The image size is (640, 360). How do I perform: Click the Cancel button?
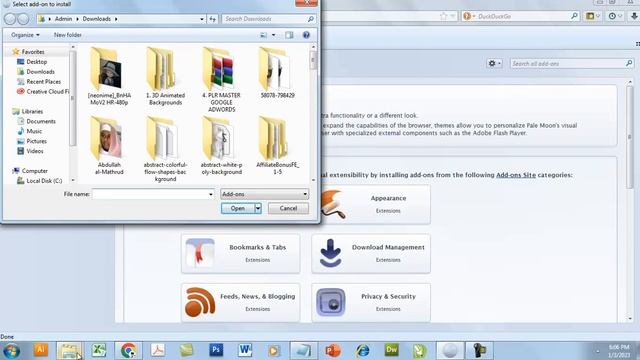(288, 208)
